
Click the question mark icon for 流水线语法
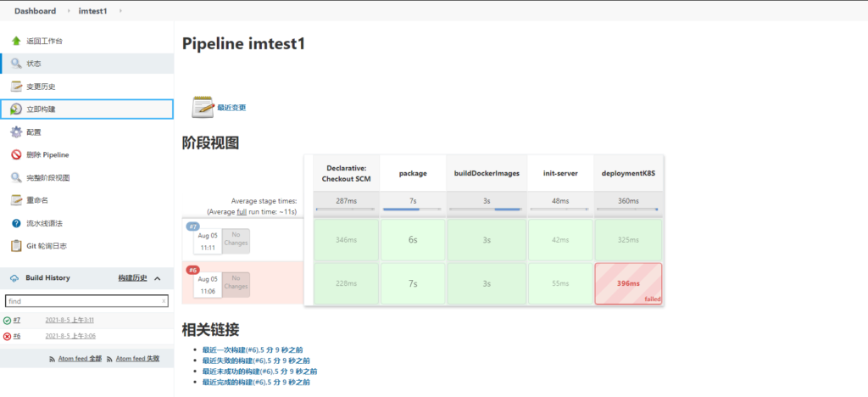coord(16,223)
